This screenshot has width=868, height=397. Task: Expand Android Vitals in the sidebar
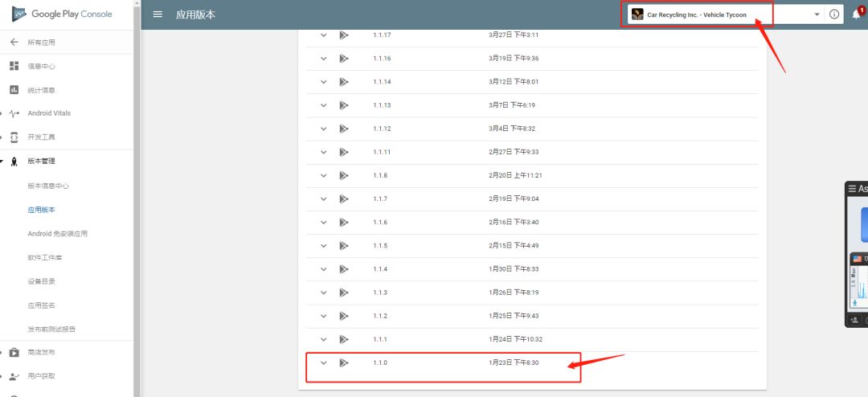click(x=49, y=113)
